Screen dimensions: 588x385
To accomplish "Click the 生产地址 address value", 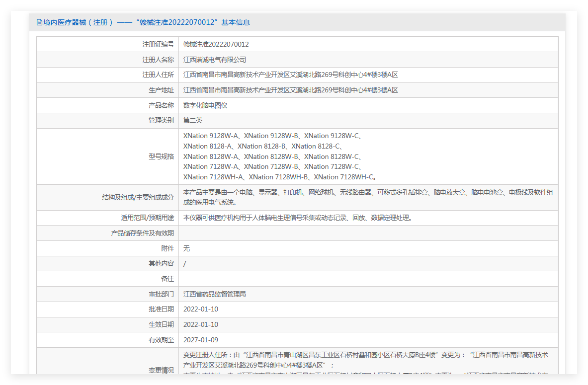I will click(x=290, y=90).
